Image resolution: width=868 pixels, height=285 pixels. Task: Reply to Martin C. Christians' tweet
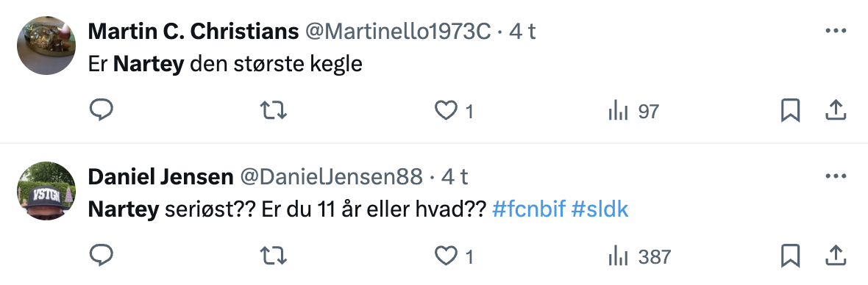pos(102,111)
